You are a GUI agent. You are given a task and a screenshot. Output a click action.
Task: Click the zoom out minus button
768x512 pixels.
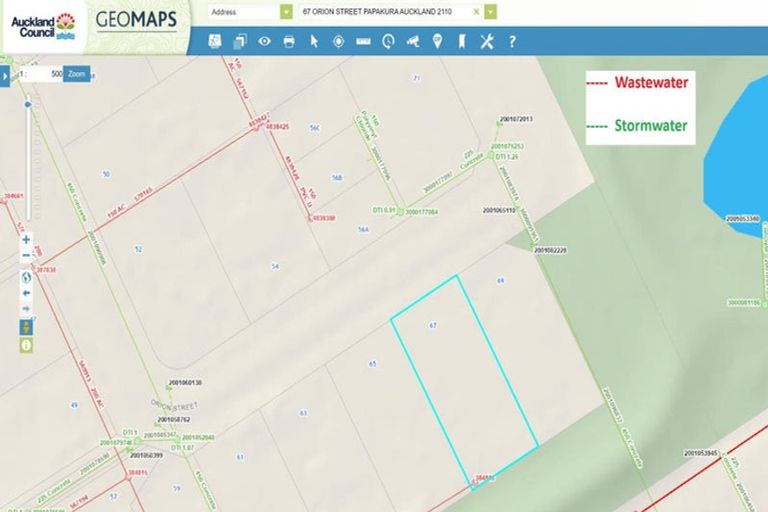[26, 256]
